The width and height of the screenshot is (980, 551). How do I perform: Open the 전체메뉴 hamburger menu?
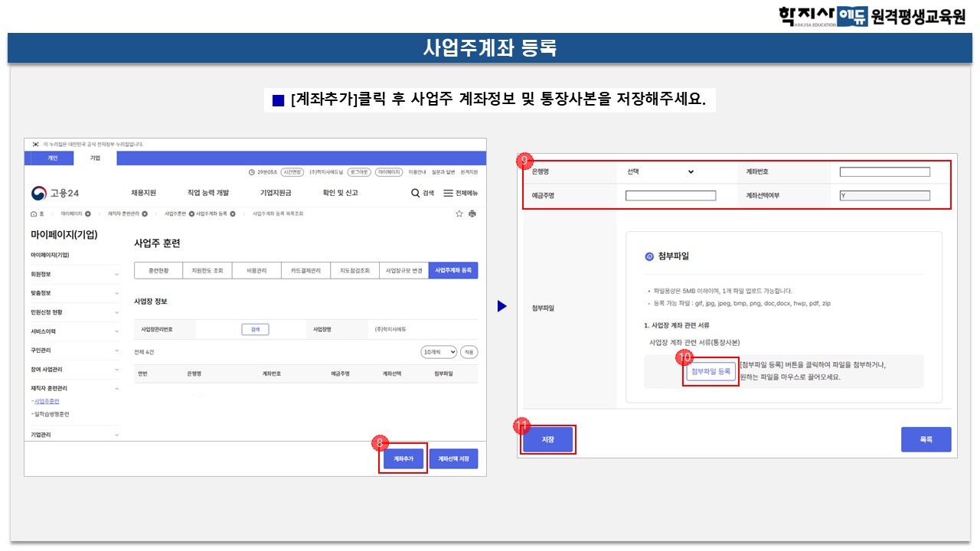click(448, 193)
